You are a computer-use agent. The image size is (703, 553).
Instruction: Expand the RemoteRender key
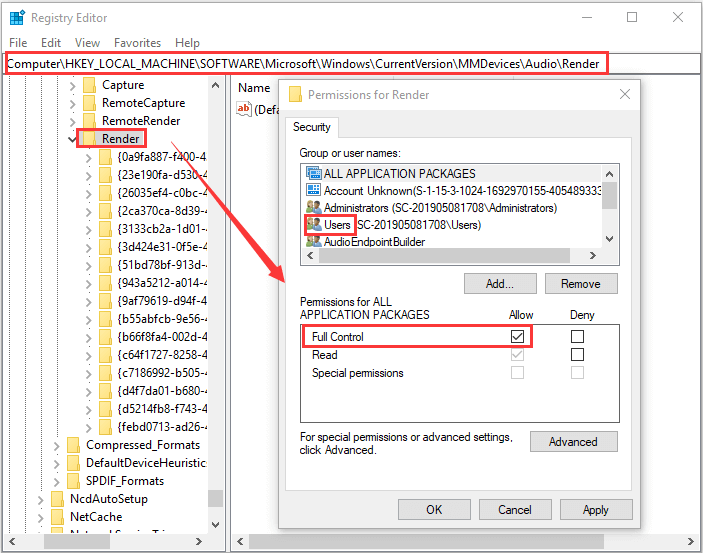click(73, 122)
